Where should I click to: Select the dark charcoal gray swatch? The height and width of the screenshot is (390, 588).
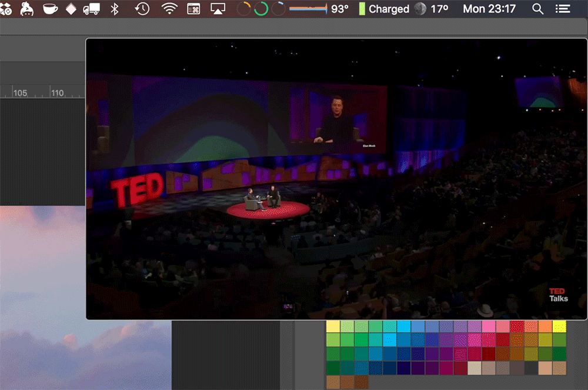(531, 368)
